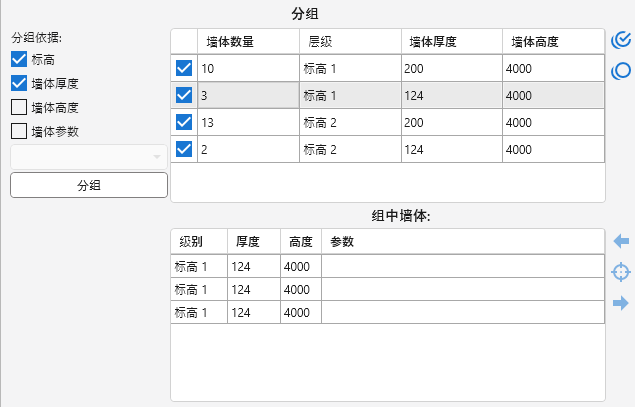Select the first wall row in 组中墙体 table

tap(386, 267)
